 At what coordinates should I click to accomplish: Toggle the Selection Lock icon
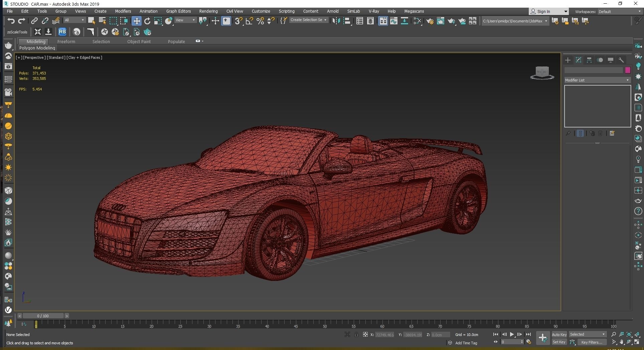356,334
